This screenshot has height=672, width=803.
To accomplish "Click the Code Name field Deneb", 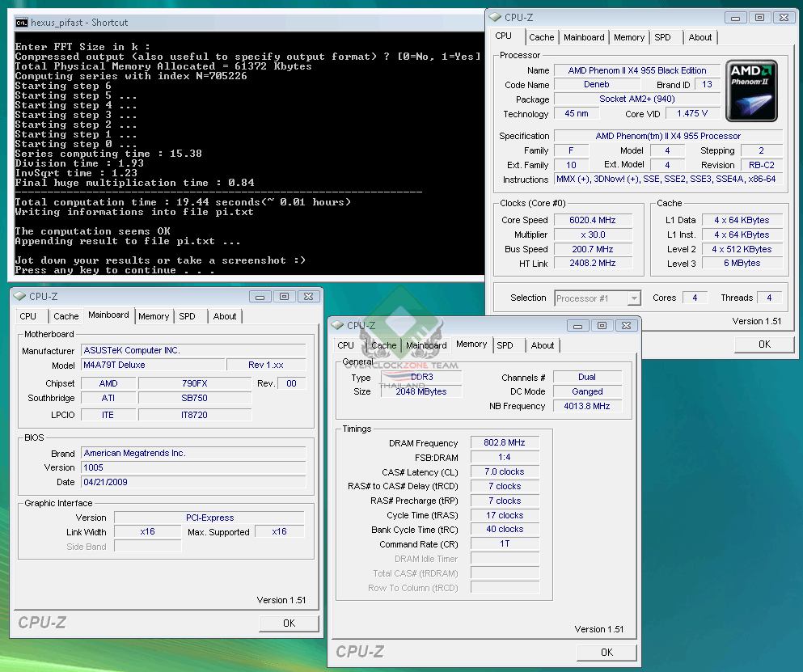I will point(597,85).
